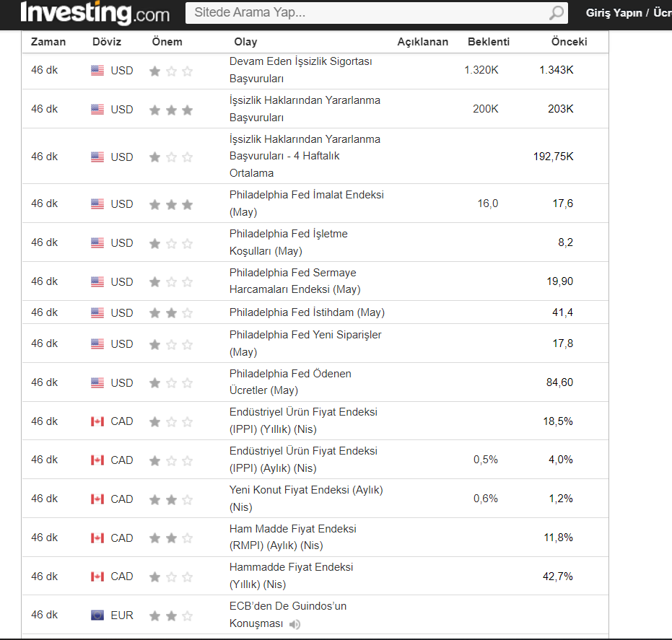Click the EUR flag icon
The width and height of the screenshot is (672, 640).
pos(97,615)
